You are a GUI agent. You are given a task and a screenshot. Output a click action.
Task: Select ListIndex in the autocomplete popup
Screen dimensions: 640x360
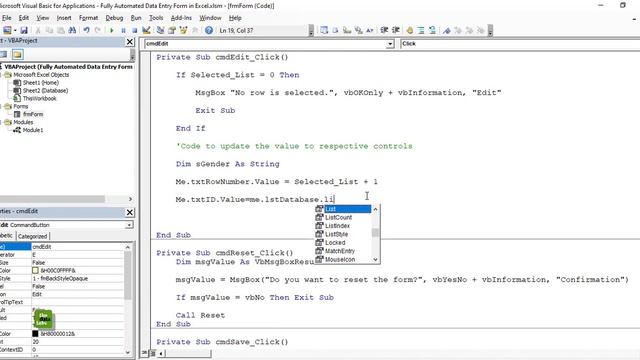343,226
